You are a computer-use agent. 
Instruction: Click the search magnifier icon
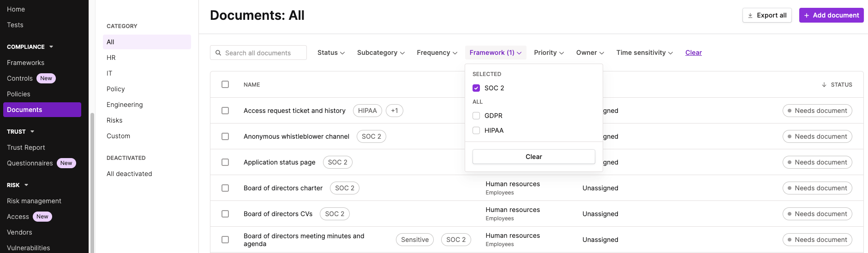[x=218, y=53]
